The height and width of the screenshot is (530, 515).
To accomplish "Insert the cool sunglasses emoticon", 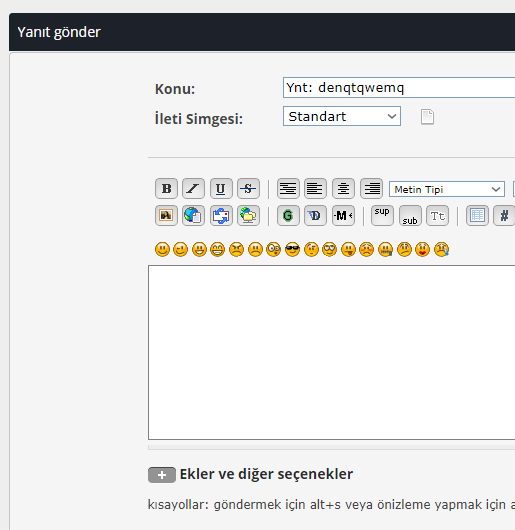I will pyautogui.click(x=292, y=249).
